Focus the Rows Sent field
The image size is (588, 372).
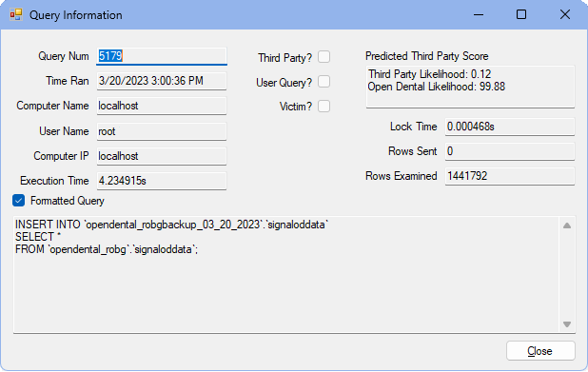pyautogui.click(x=510, y=151)
